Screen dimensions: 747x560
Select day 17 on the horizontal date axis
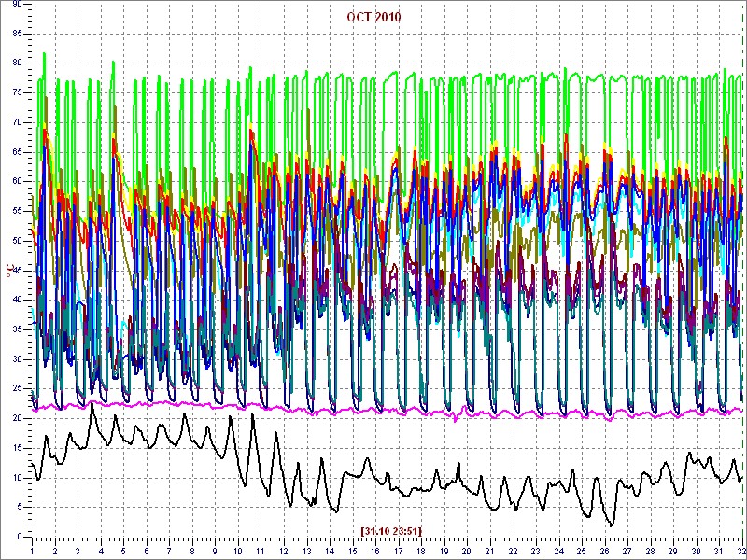[398, 551]
